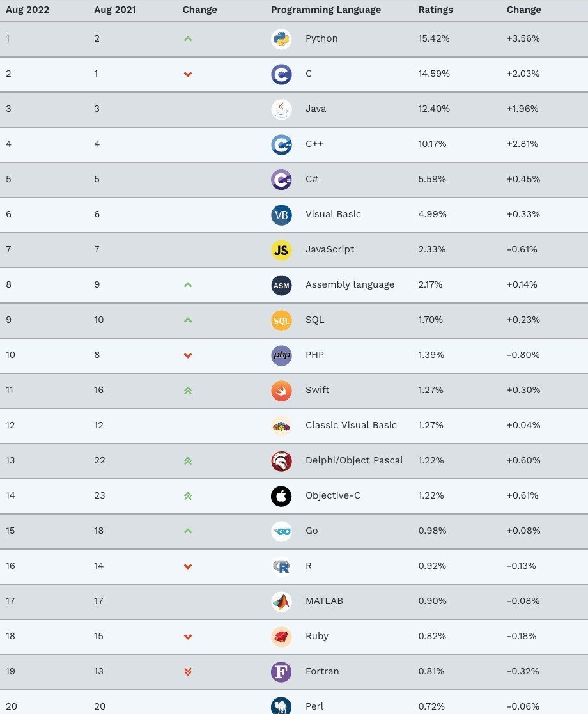Image resolution: width=588 pixels, height=714 pixels.
Task: Click the Programming Language column header
Action: pyautogui.click(x=325, y=10)
